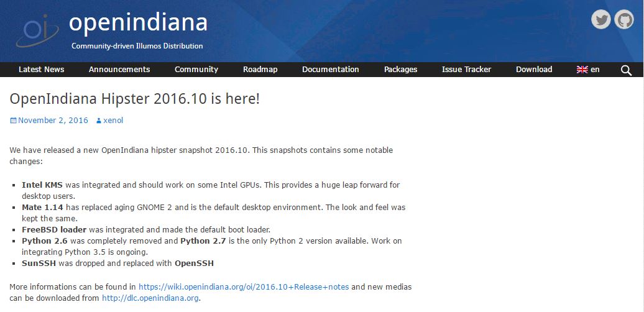Click the bold text 'Python 2.7'

[x=203, y=241]
